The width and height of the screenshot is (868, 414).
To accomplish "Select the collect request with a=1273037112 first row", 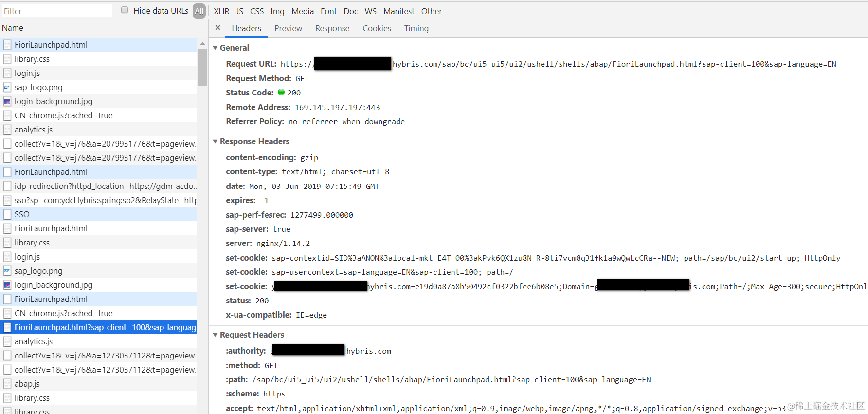I will click(x=99, y=356).
